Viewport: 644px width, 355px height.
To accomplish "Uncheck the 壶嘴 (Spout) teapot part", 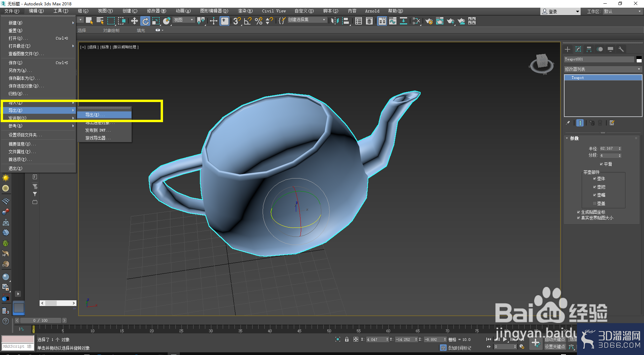I will [x=595, y=195].
